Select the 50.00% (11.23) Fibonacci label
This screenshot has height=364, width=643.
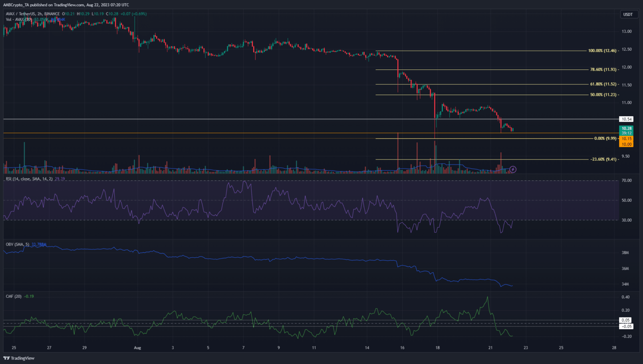(603, 95)
